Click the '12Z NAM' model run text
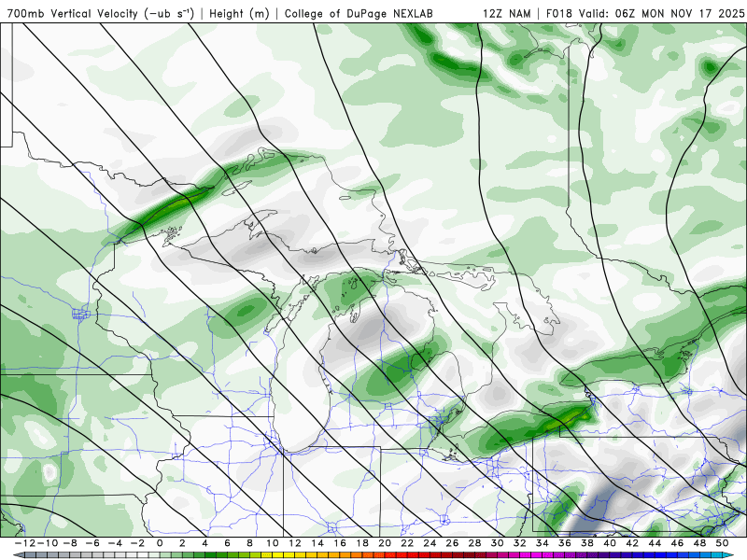747x560 pixels. [x=507, y=13]
